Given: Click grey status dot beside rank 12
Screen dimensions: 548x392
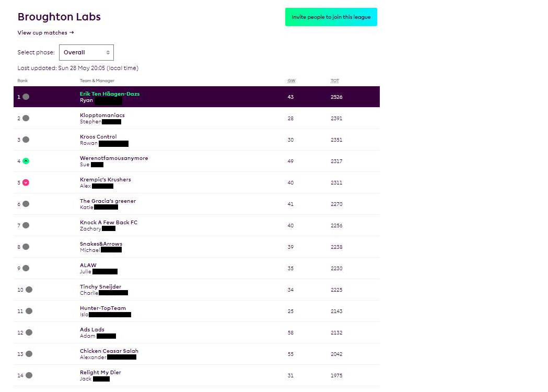Looking at the screenshot, I should (x=29, y=332).
